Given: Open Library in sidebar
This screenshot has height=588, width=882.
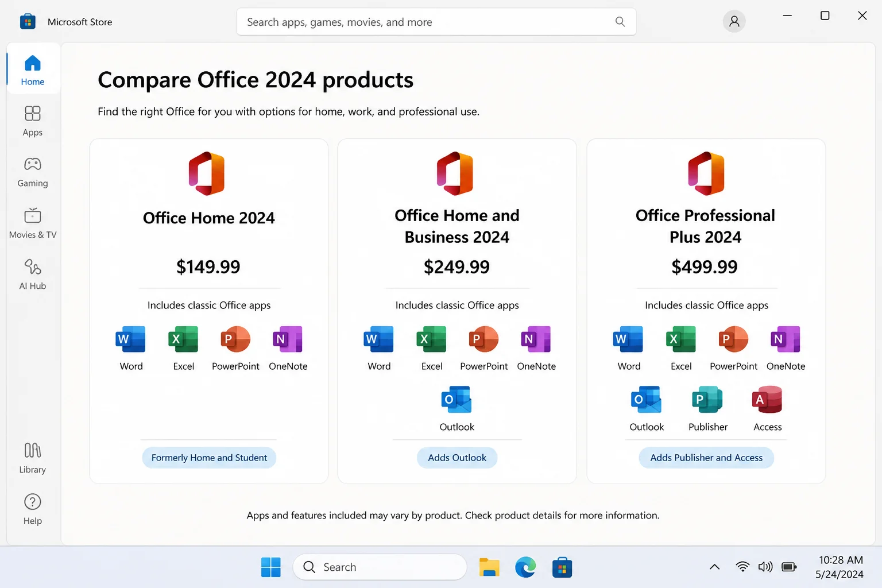Looking at the screenshot, I should click(x=33, y=458).
